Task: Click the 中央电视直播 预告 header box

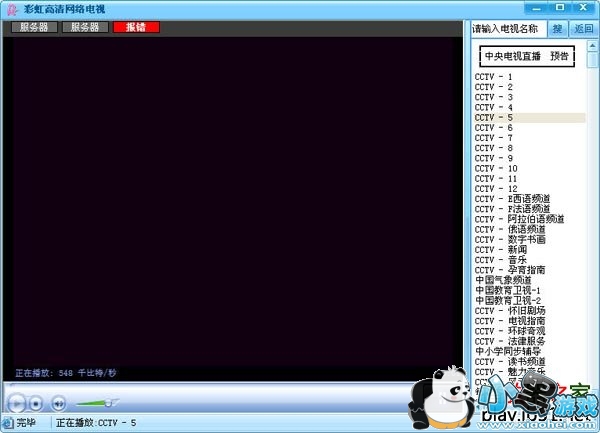Action: click(527, 56)
